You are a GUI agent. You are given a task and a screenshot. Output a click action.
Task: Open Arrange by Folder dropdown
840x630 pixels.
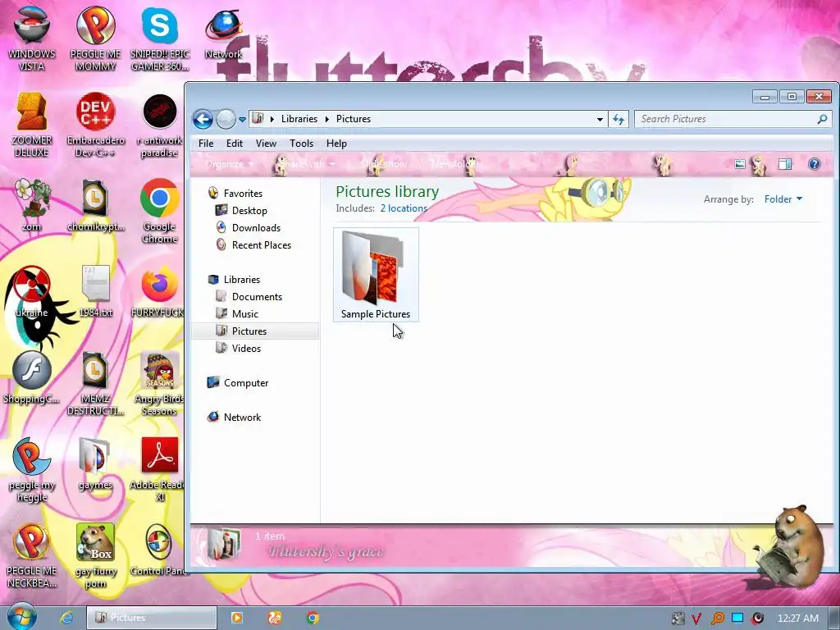tap(783, 199)
